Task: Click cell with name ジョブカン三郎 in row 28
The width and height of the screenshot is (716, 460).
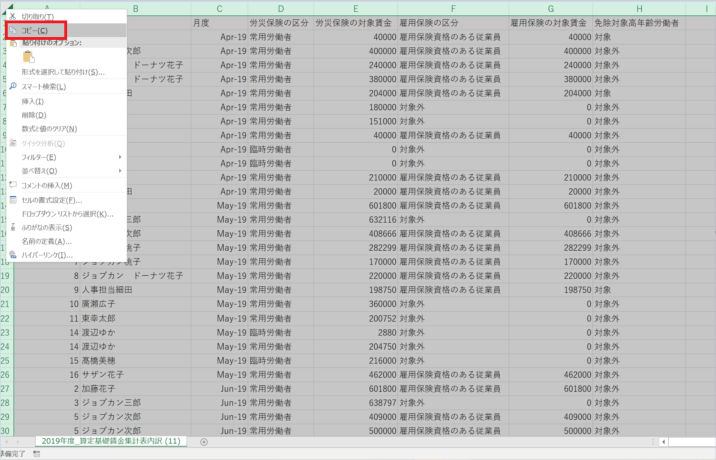Action: tap(136, 403)
